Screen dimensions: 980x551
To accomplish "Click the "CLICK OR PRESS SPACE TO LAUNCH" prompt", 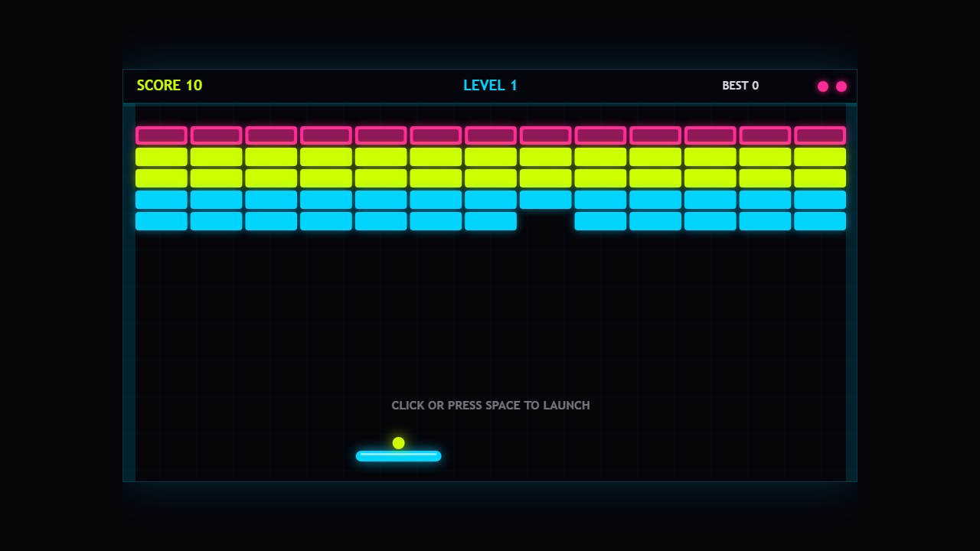I will 491,406.
